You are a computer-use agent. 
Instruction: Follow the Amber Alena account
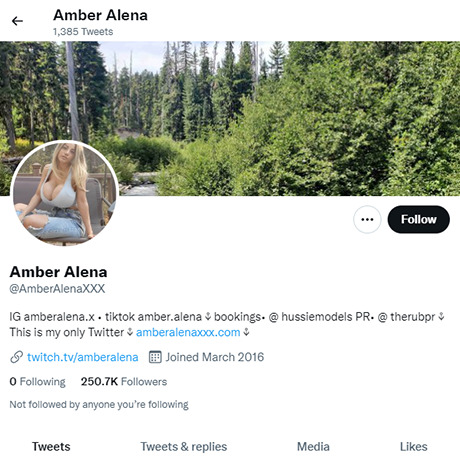click(x=418, y=219)
